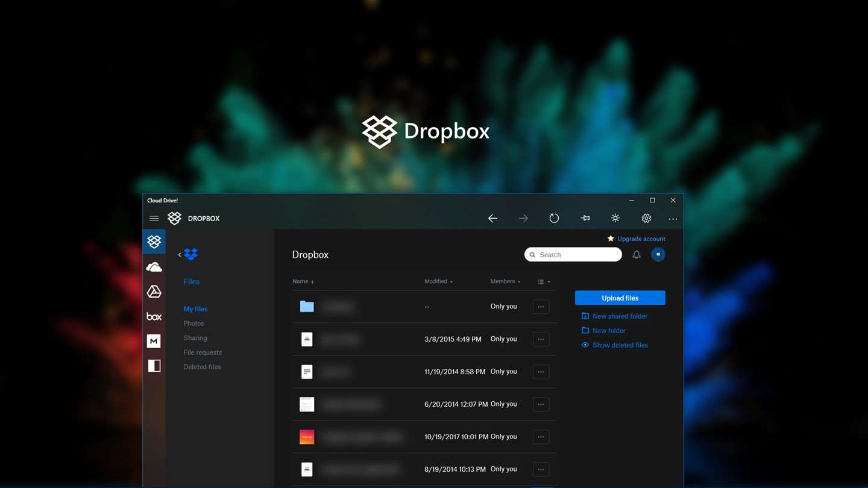
Task: Create a New folder
Action: (x=603, y=331)
